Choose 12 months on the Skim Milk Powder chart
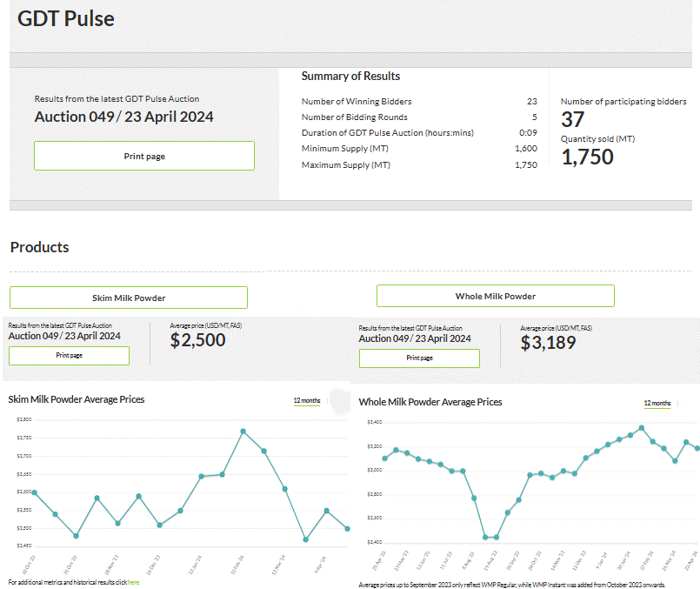This screenshot has width=700, height=589. [x=307, y=400]
